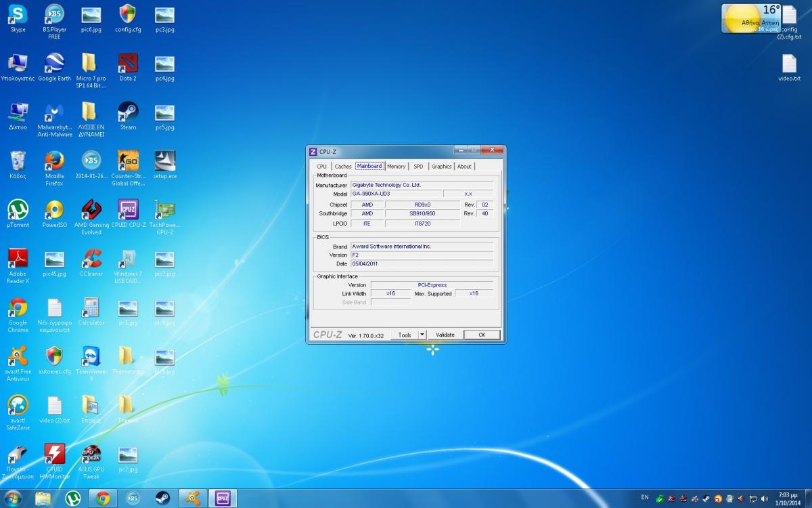Expand the Tools dropdown arrow
Viewport: 812px width, 508px height.
pos(422,335)
